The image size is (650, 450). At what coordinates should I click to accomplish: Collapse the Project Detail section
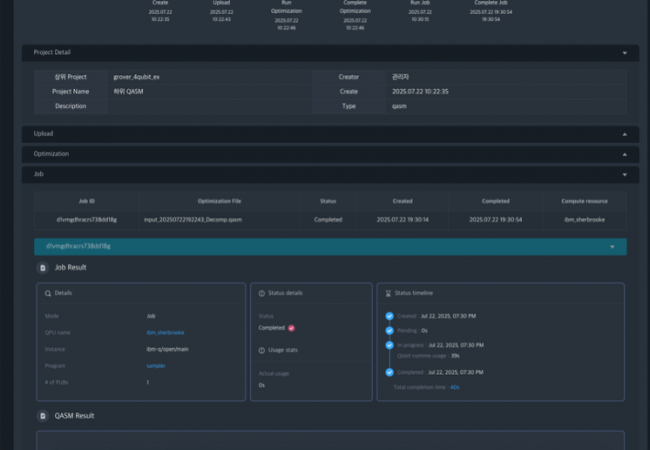tap(624, 53)
